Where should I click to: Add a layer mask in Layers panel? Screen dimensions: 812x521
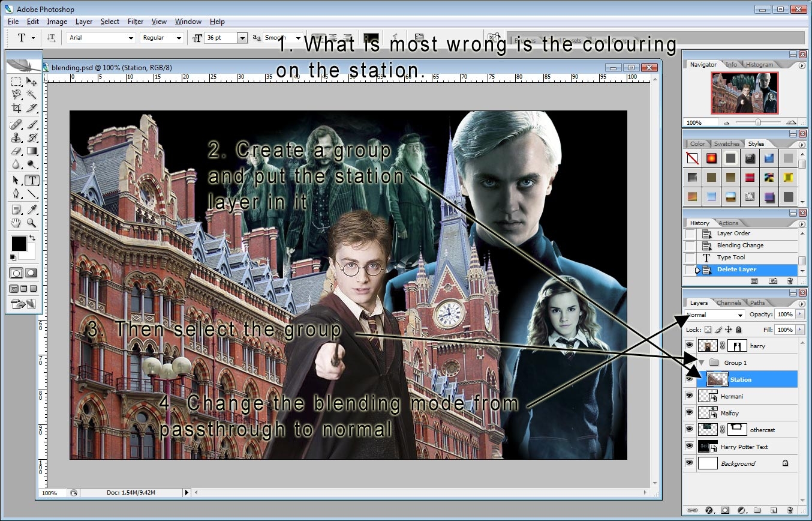[x=725, y=510]
